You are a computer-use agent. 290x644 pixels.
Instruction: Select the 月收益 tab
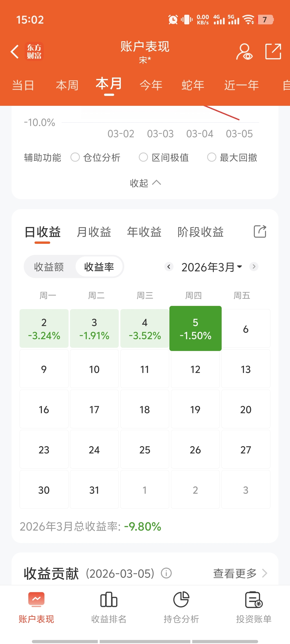coord(94,232)
